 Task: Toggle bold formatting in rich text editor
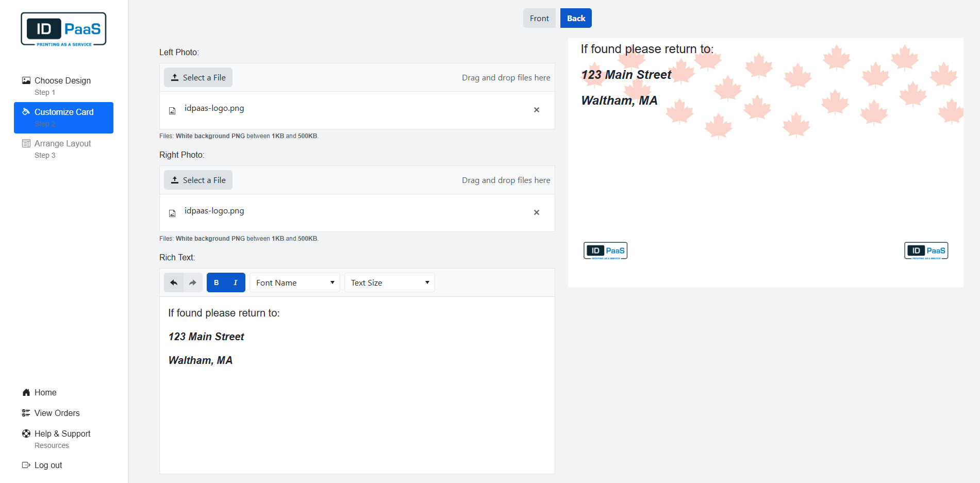217,282
